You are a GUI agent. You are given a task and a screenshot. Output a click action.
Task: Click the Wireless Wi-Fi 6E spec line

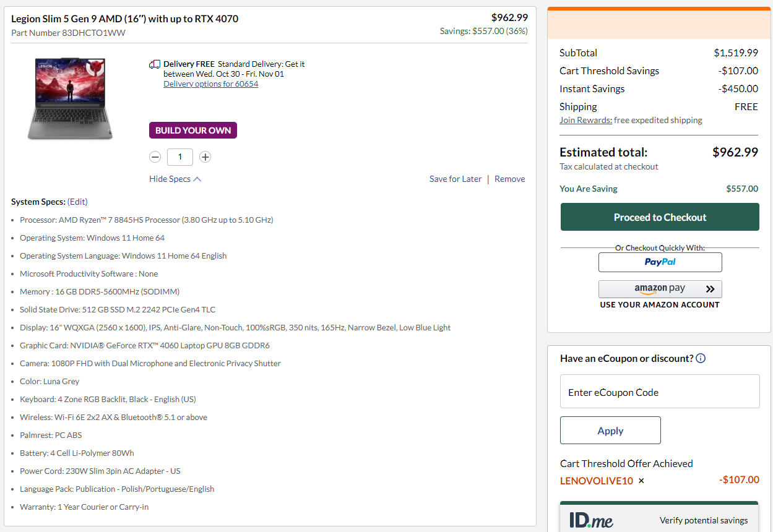tap(113, 417)
